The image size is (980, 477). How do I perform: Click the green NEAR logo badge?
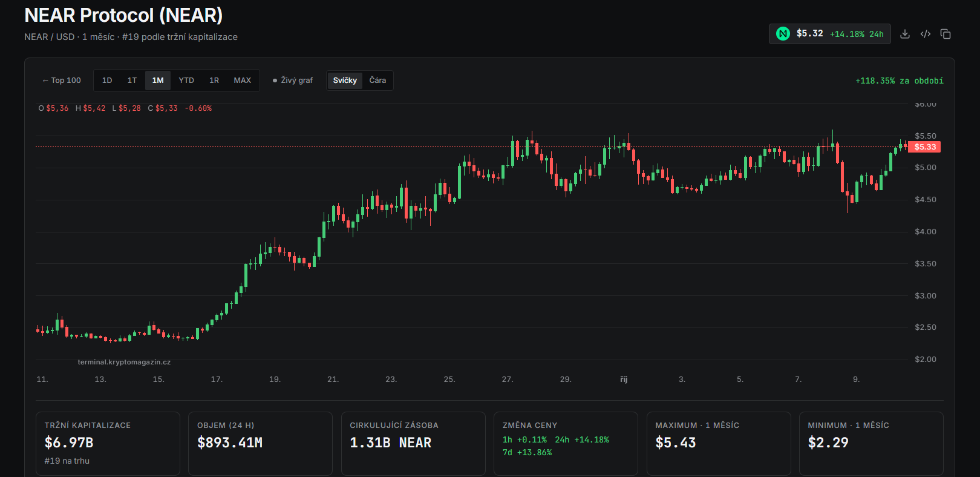(x=783, y=34)
